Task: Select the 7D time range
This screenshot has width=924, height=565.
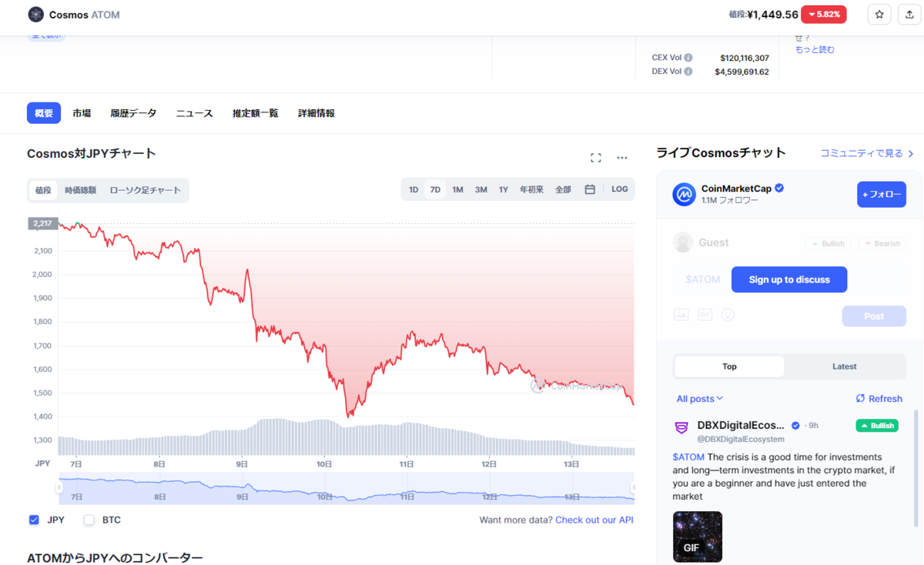Action: tap(435, 189)
